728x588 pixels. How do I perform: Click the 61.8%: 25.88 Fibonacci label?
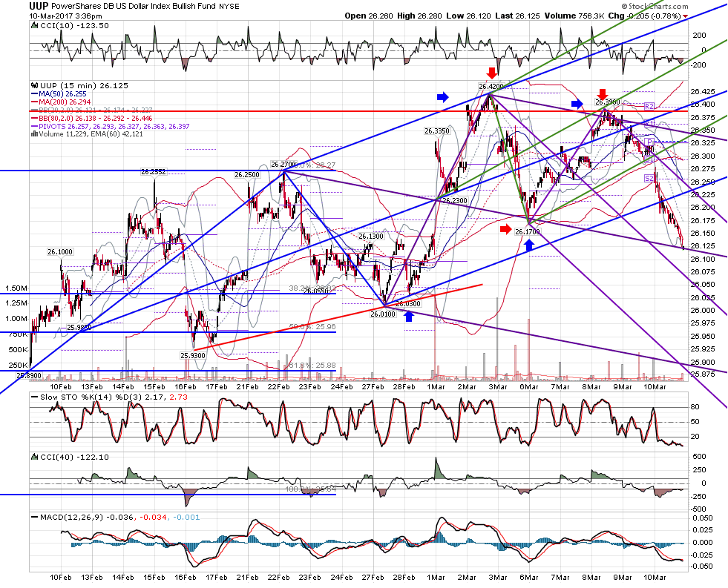tap(312, 366)
